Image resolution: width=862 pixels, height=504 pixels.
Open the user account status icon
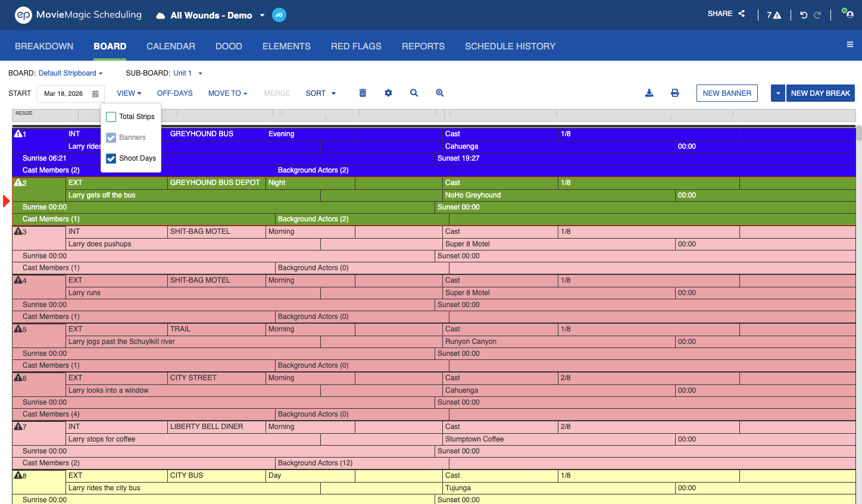click(x=848, y=13)
